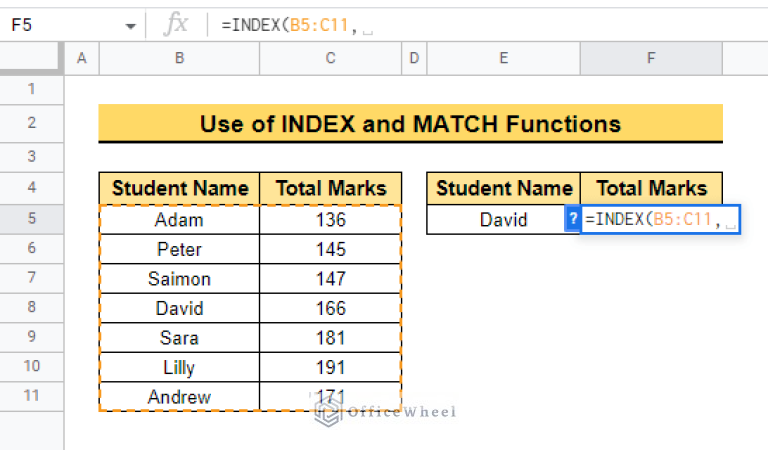Click the cell being edited with INDEX formula
Image resolution: width=768 pixels, height=450 pixels.
point(660,219)
